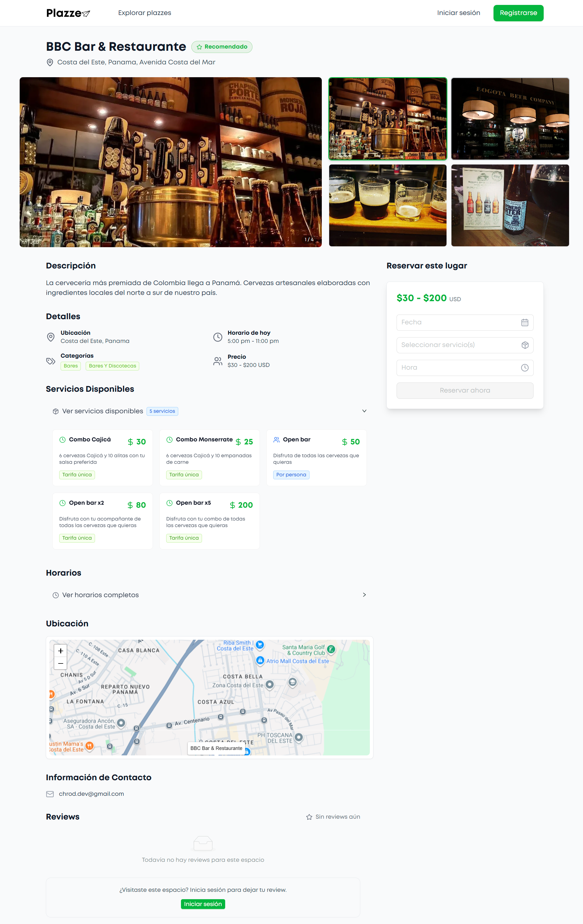Open Explorar plazzes page

[x=145, y=13]
